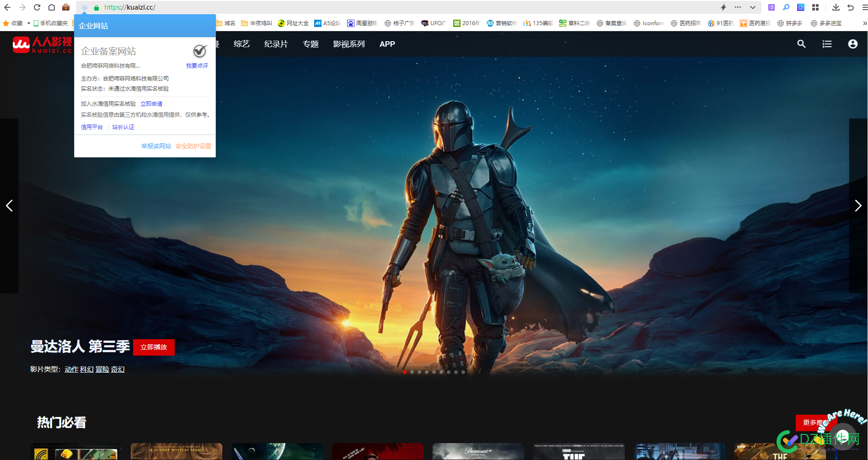
Task: Click the lightning speed mode icon
Action: 723,7
